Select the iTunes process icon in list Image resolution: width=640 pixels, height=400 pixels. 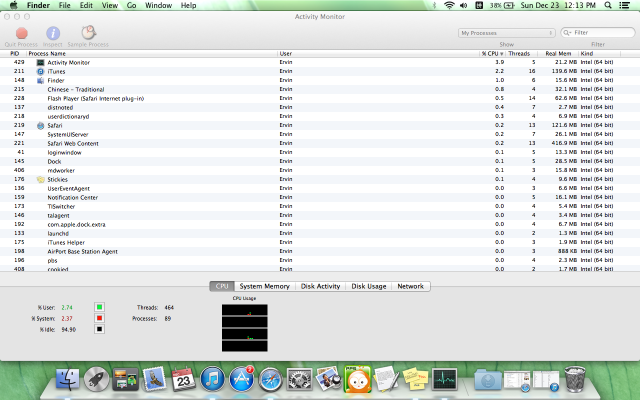40,71
